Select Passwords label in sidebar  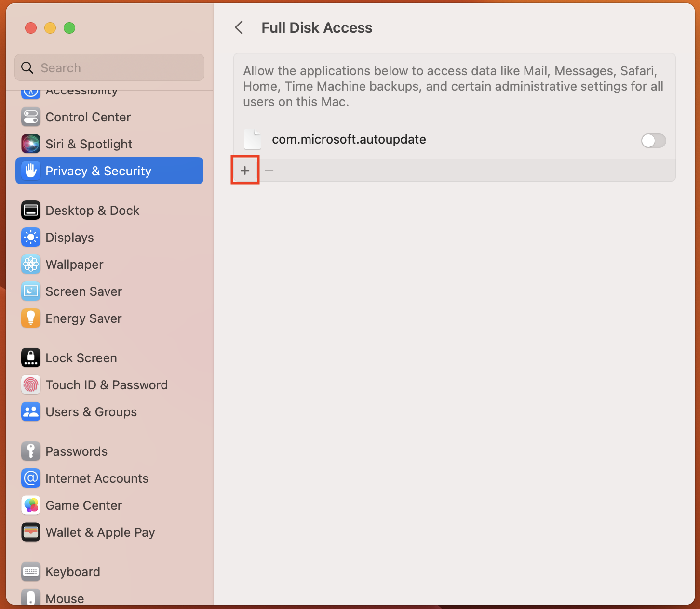point(77,451)
